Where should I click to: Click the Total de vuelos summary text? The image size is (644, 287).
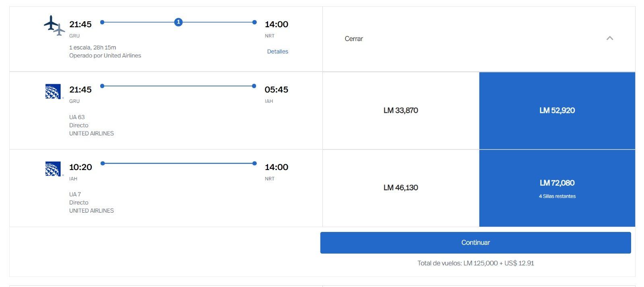coord(475,263)
